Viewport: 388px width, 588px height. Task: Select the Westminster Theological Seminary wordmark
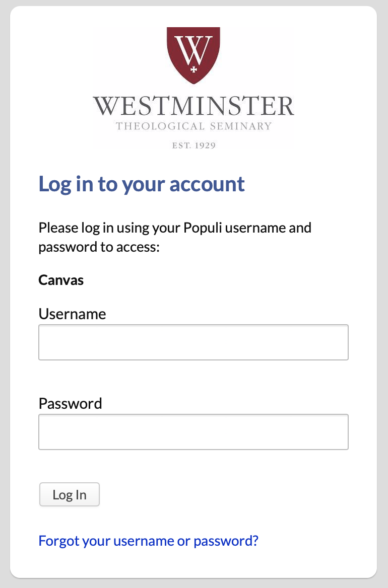pos(194,106)
